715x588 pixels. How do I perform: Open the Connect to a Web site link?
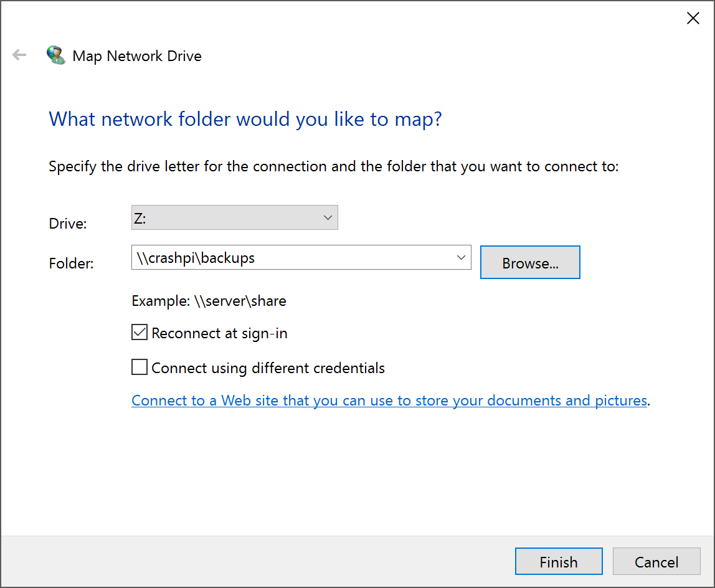click(389, 401)
